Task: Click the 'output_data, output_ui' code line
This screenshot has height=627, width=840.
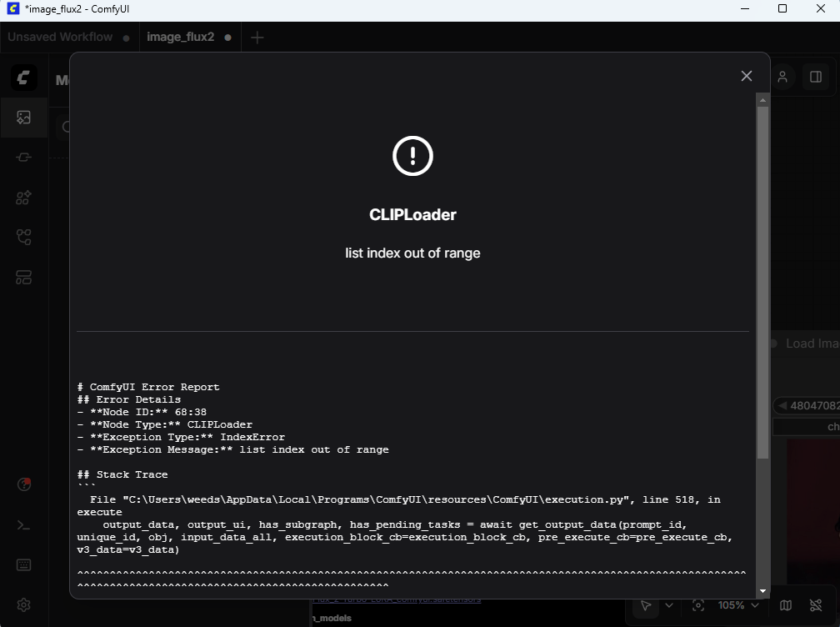Action: [395, 524]
